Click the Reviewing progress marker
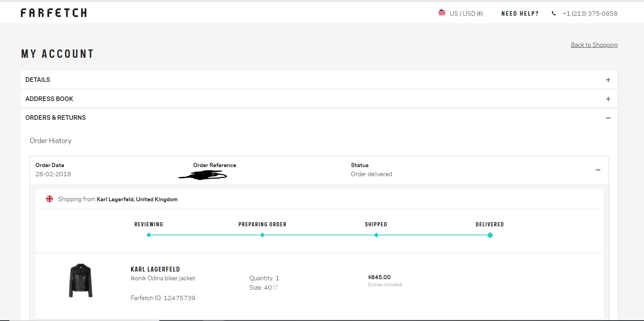The image size is (644, 321). (x=149, y=235)
